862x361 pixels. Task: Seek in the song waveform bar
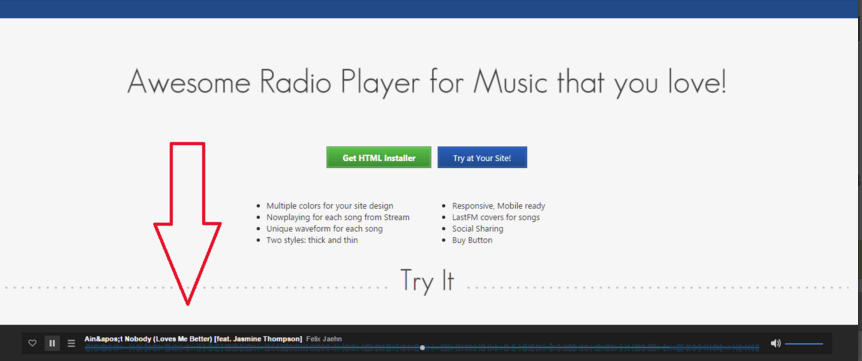(422, 347)
